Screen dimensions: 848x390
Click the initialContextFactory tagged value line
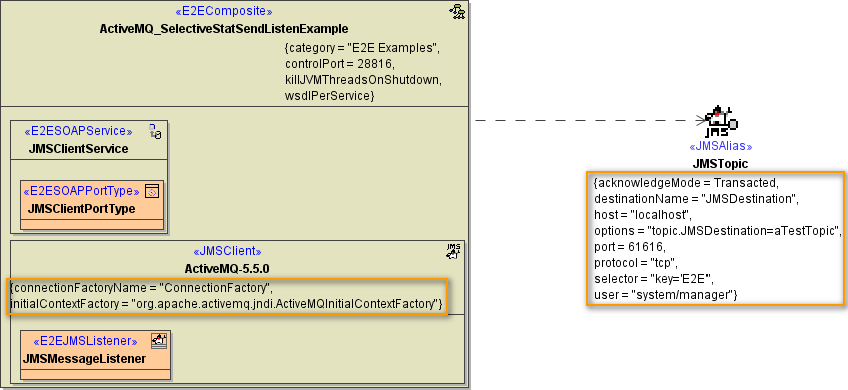tap(226, 304)
